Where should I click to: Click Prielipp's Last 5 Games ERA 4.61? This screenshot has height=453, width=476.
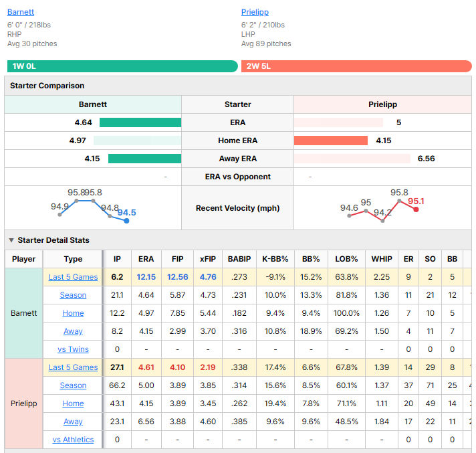click(146, 367)
